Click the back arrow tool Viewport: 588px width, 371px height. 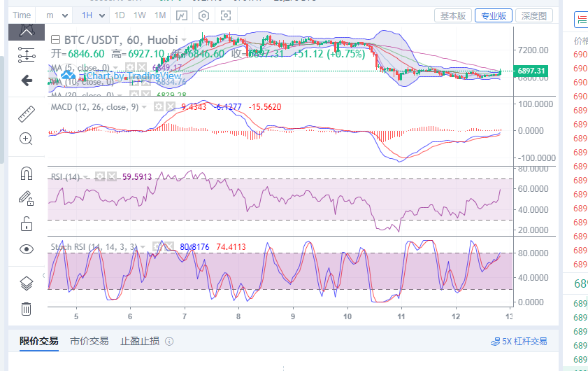pos(27,80)
